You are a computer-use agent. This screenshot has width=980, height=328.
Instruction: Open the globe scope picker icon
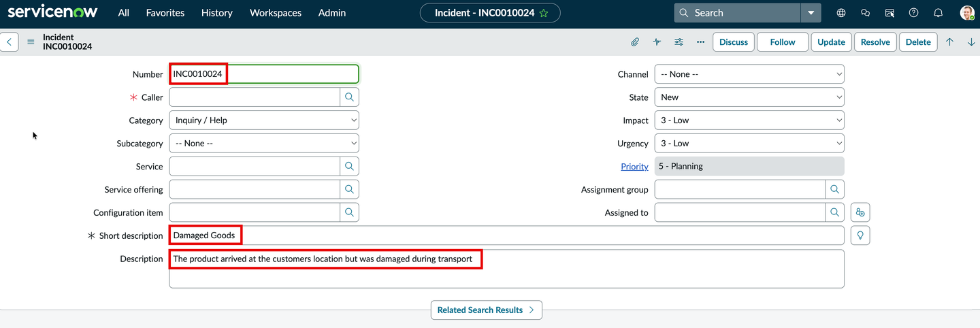tap(841, 13)
